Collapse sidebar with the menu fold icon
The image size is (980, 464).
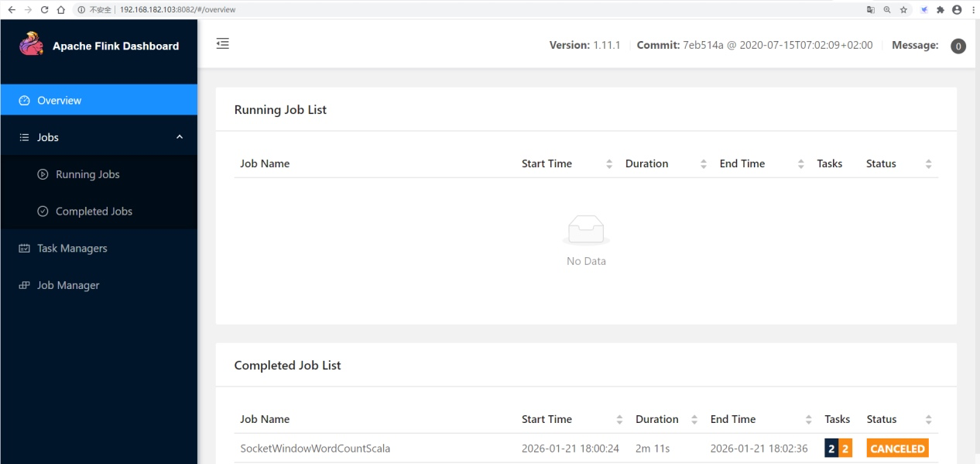tap(223, 44)
